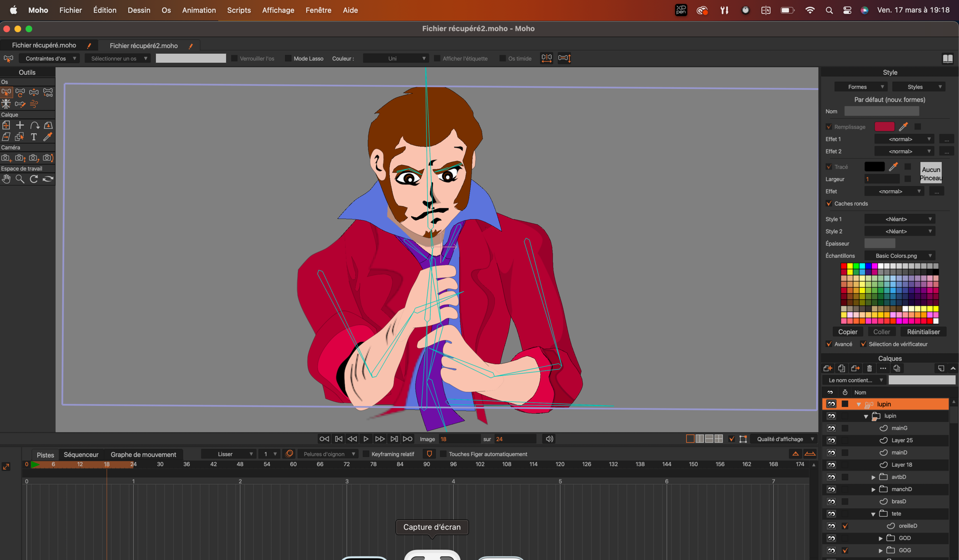Viewport: 959px width, 560px height.
Task: Open the Animation menu
Action: pyautogui.click(x=199, y=10)
